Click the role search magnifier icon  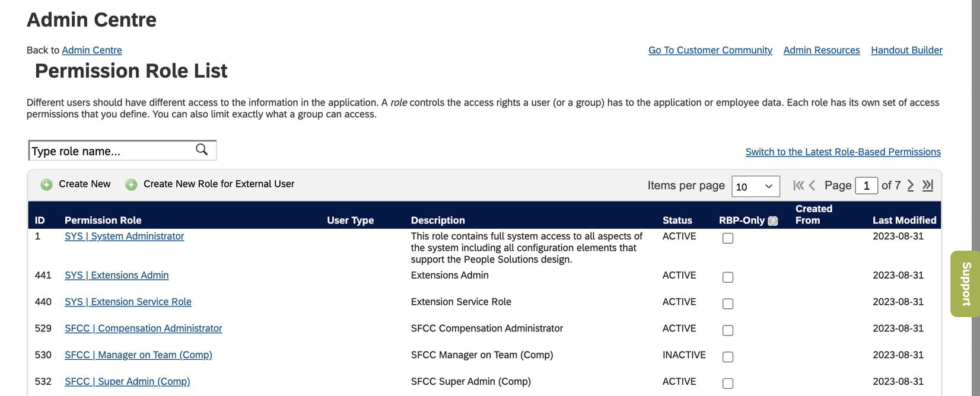(202, 149)
